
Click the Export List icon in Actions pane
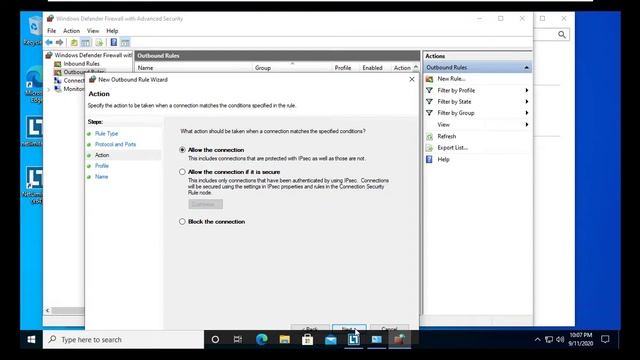pyautogui.click(x=429, y=148)
